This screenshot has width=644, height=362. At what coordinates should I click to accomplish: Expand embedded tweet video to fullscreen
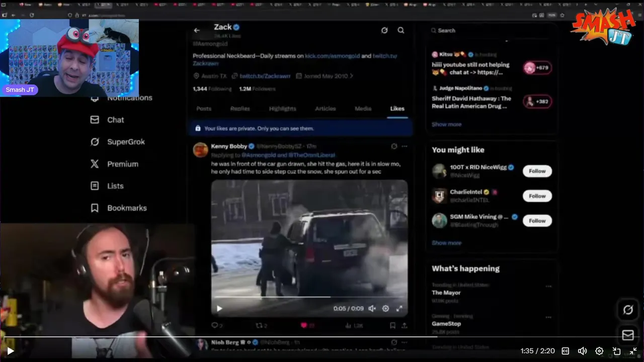(399, 308)
